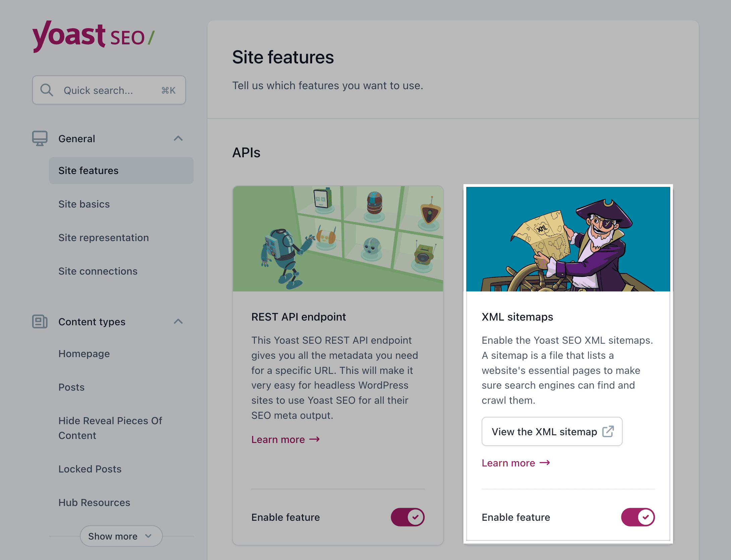Collapse the General section
This screenshot has height=560, width=731.
coord(178,138)
